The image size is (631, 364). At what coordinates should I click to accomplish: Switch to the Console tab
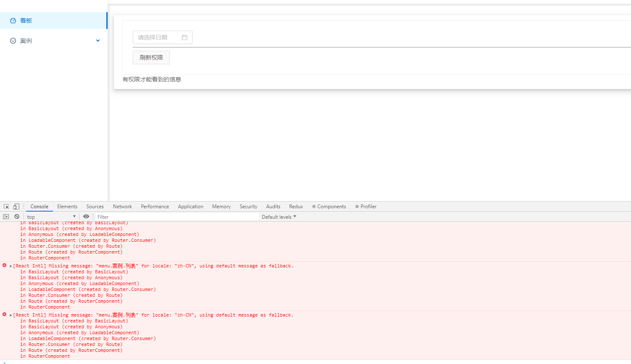pos(40,207)
